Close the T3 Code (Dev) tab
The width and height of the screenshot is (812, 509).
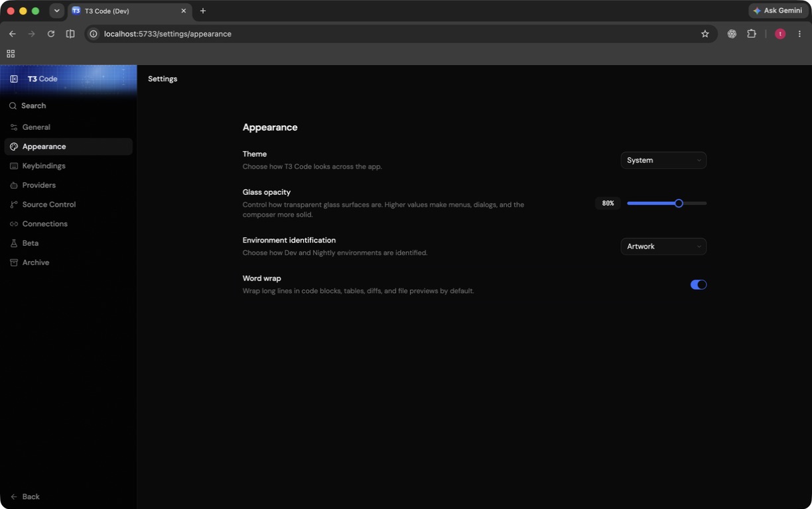(x=184, y=11)
